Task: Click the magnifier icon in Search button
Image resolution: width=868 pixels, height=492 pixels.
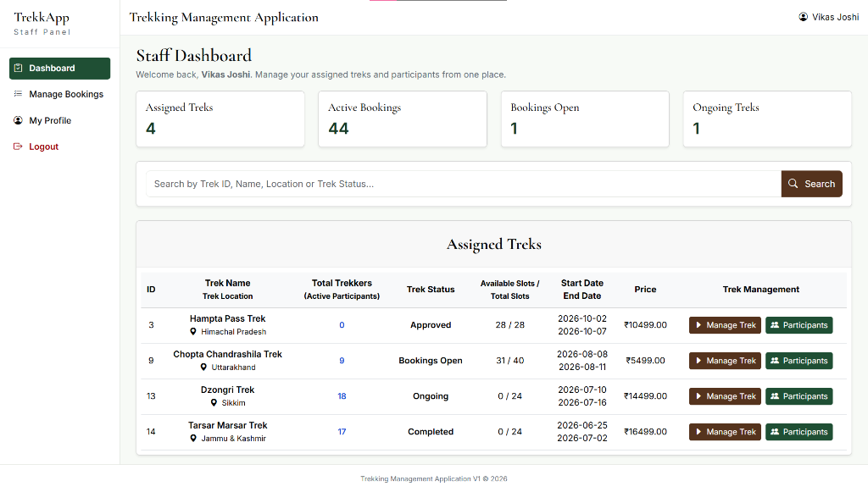Action: pyautogui.click(x=793, y=184)
